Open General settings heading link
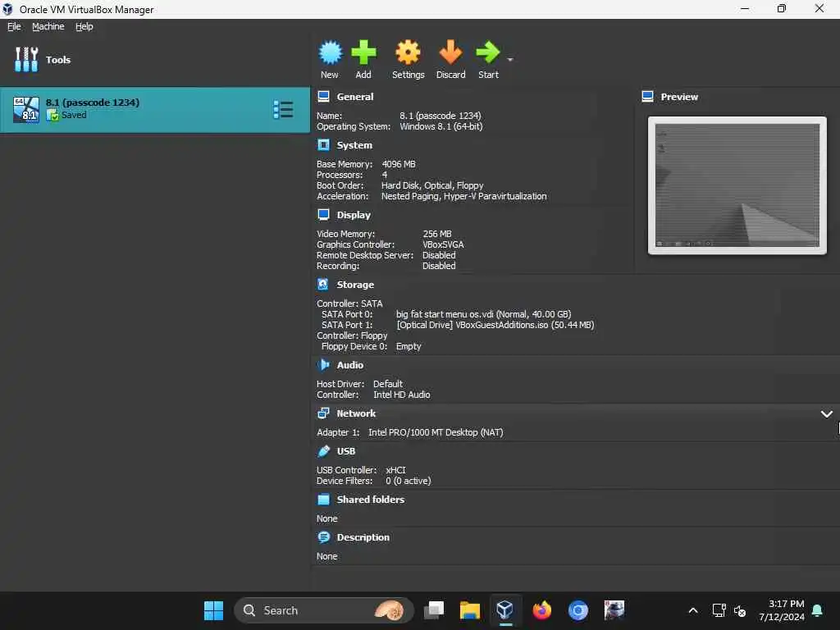This screenshot has height=630, width=840. [x=354, y=97]
